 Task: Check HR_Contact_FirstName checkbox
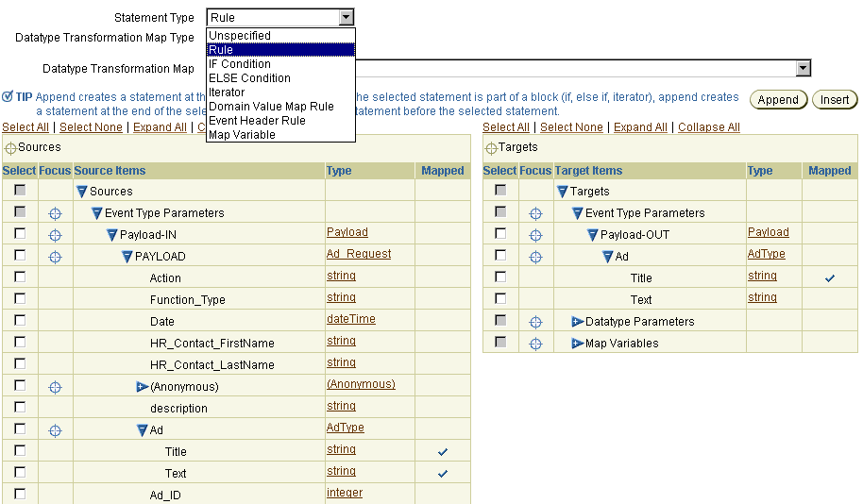(x=20, y=342)
